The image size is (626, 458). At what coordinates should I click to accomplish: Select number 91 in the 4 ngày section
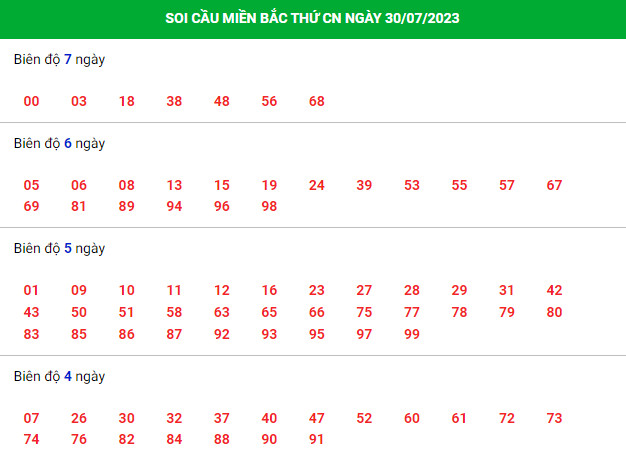tap(317, 439)
